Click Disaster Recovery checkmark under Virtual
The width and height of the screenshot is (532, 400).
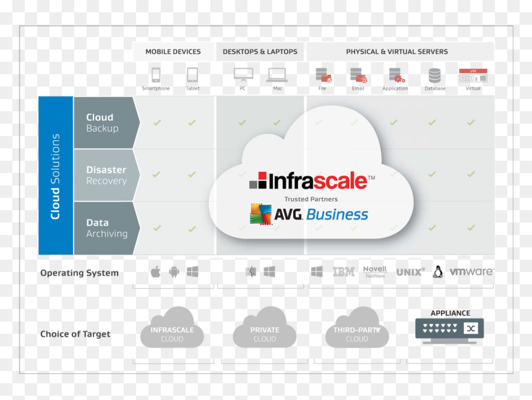471,174
